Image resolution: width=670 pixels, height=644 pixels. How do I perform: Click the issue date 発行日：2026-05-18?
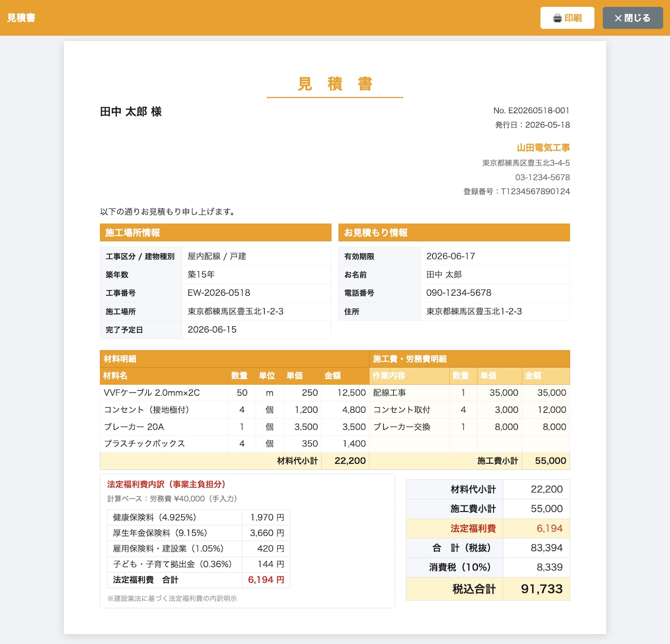click(x=532, y=125)
